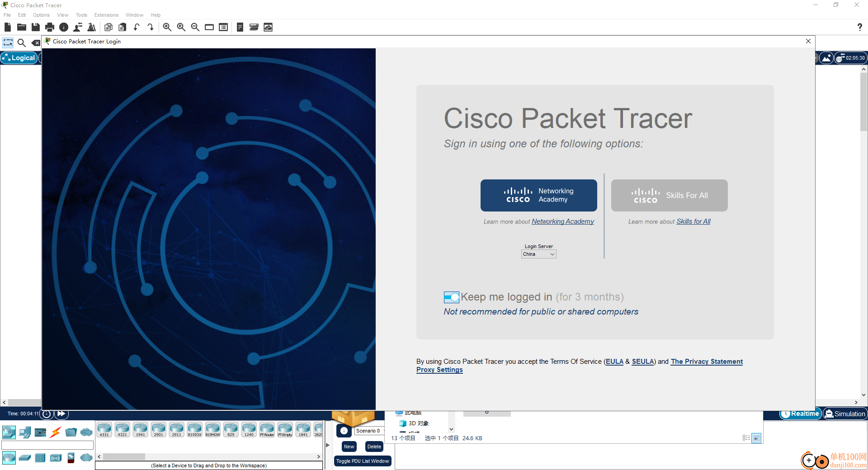This screenshot has height=470, width=868.
Task: Switch to Logical workspace view
Action: coord(19,58)
